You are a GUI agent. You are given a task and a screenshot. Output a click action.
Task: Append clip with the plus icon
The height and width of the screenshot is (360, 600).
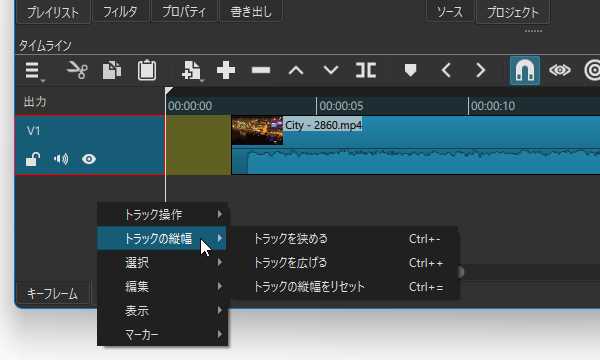[x=226, y=70]
